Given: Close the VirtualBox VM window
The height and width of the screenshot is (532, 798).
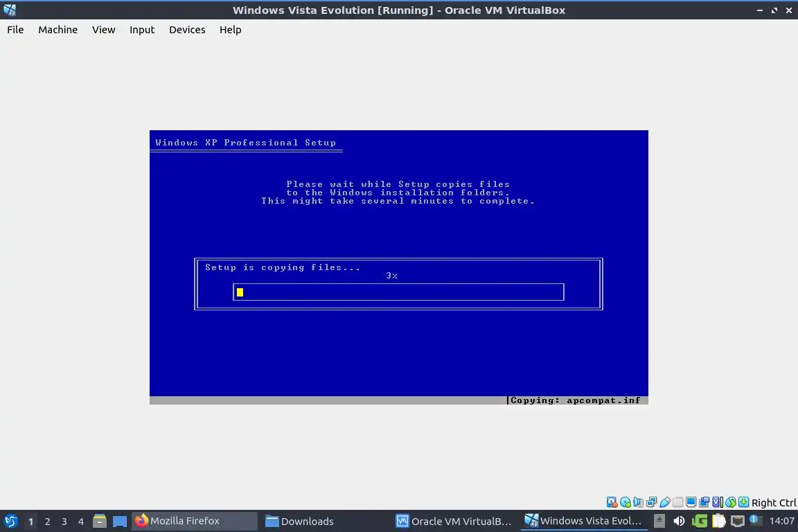Looking at the screenshot, I should [x=789, y=10].
